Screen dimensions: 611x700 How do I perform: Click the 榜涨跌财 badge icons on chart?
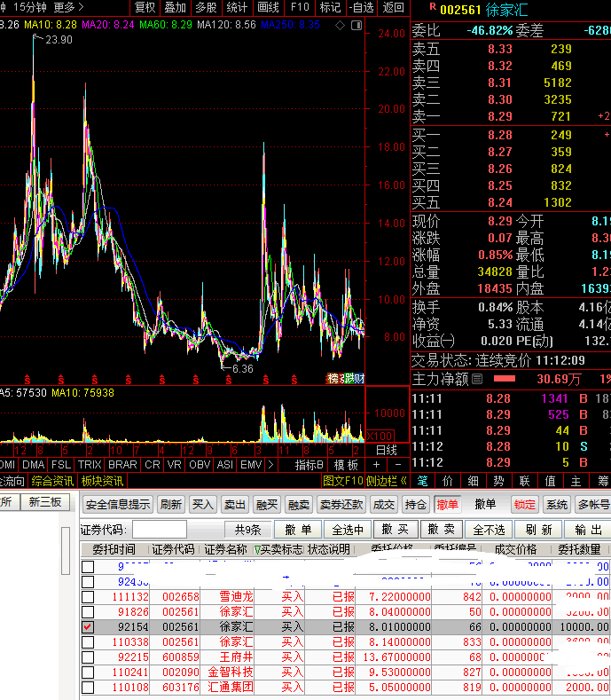point(346,379)
